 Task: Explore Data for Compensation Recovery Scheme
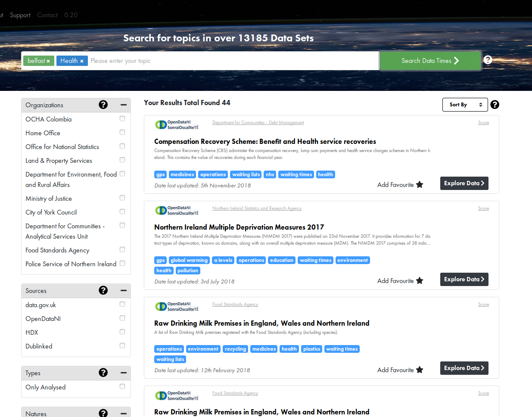click(x=464, y=184)
